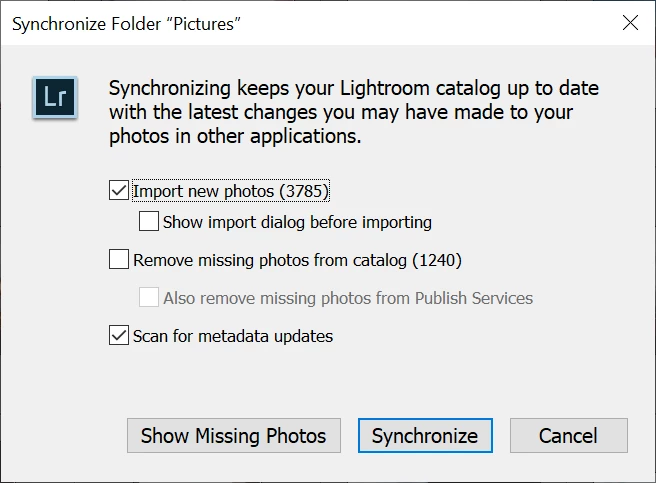
Task: Uncheck the Import new photos checkbox
Action: point(119,190)
